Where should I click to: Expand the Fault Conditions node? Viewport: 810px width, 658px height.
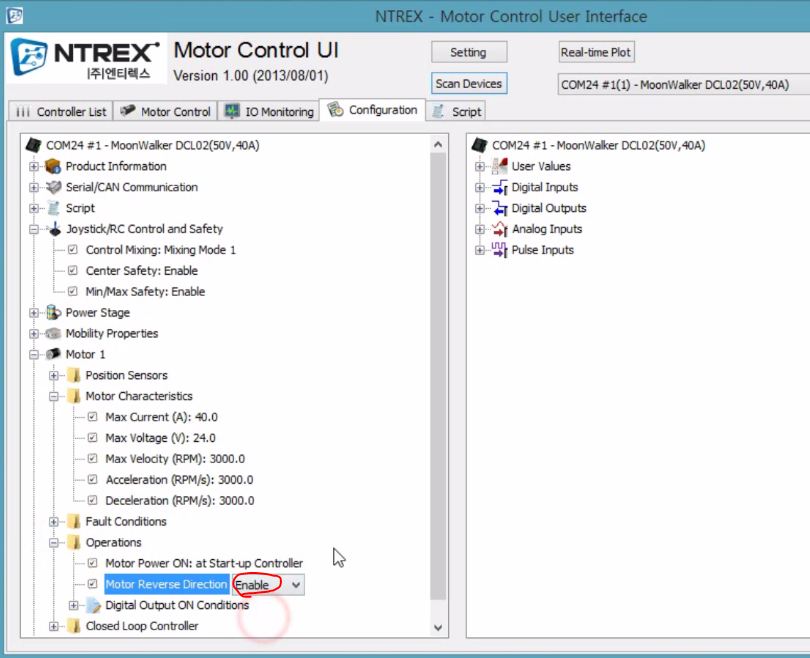point(54,522)
